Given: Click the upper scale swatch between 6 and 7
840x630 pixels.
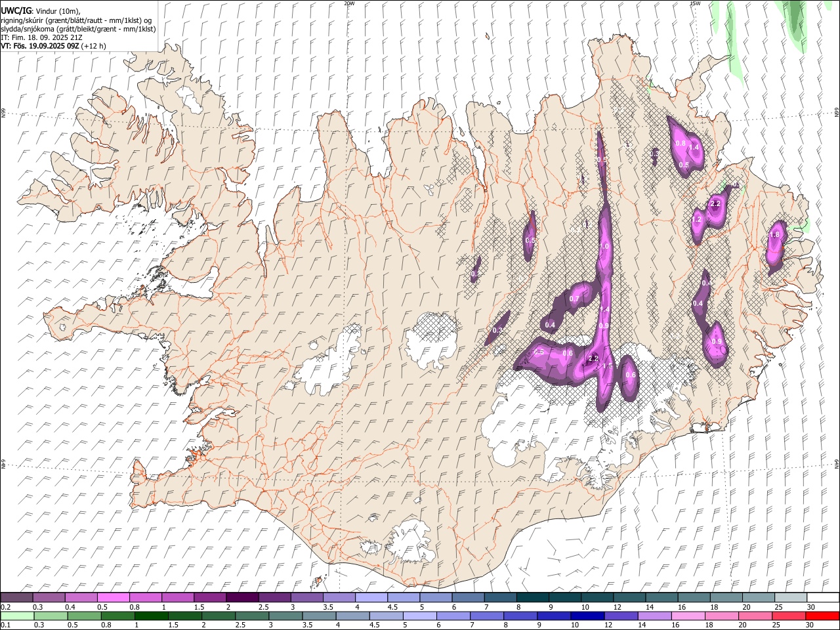Looking at the screenshot, I should pyautogui.click(x=468, y=597).
